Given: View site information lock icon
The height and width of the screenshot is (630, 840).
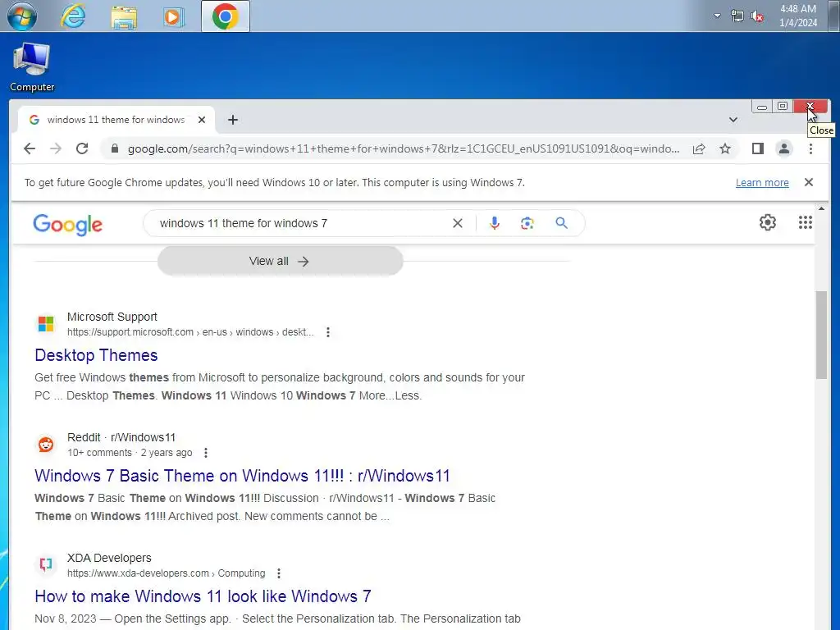Looking at the screenshot, I should coord(114,148).
